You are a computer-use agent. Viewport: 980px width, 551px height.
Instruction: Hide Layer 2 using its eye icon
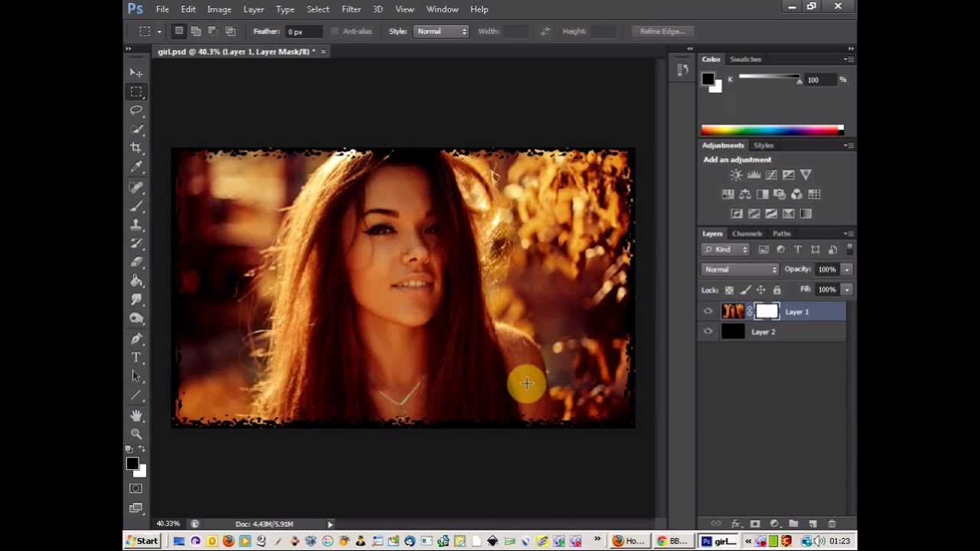(x=708, y=331)
